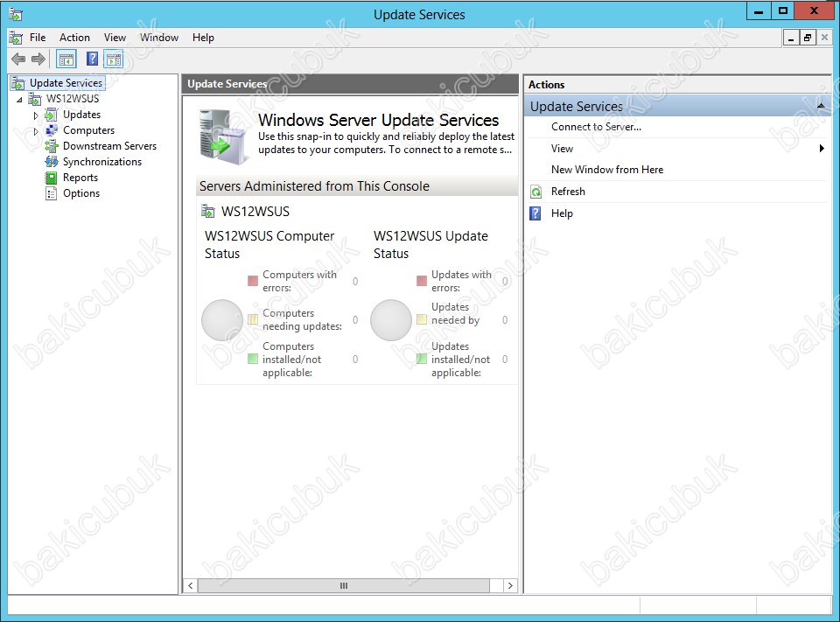Viewport: 840px width, 622px height.
Task: Collapse the Update Services actions section
Action: pos(821,106)
